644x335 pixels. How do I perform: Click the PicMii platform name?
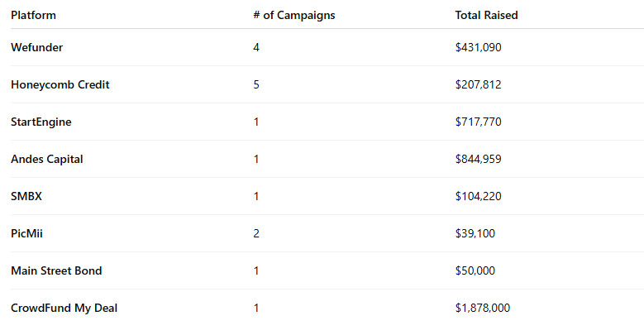point(26,233)
